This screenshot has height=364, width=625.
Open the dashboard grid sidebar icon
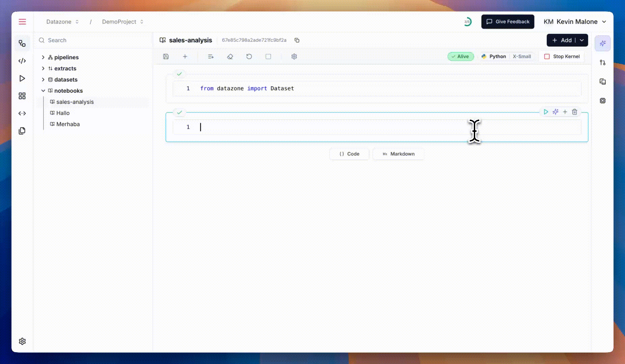pos(22,96)
